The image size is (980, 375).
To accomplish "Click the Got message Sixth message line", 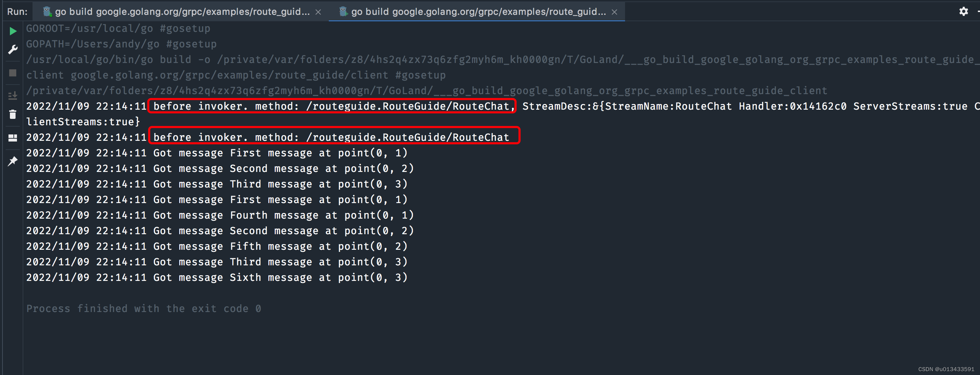I will tap(217, 277).
